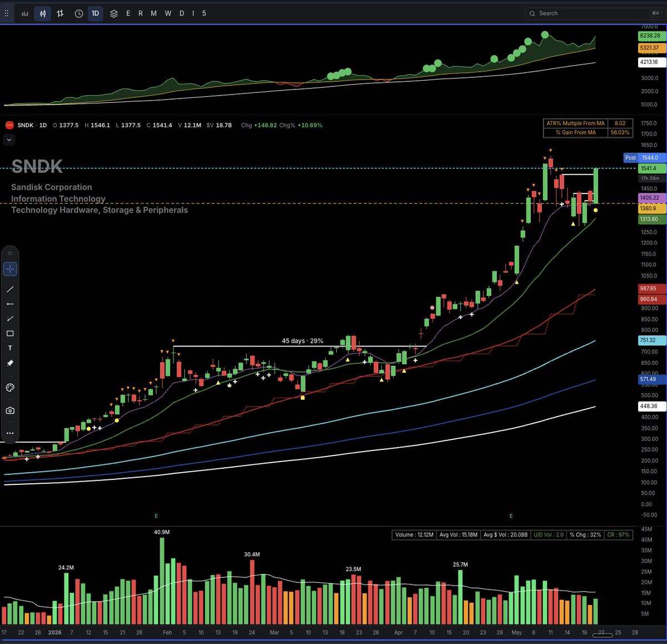Viewport: 667px width, 644px height.
Task: Select the text annotation tool
Action: click(10, 348)
